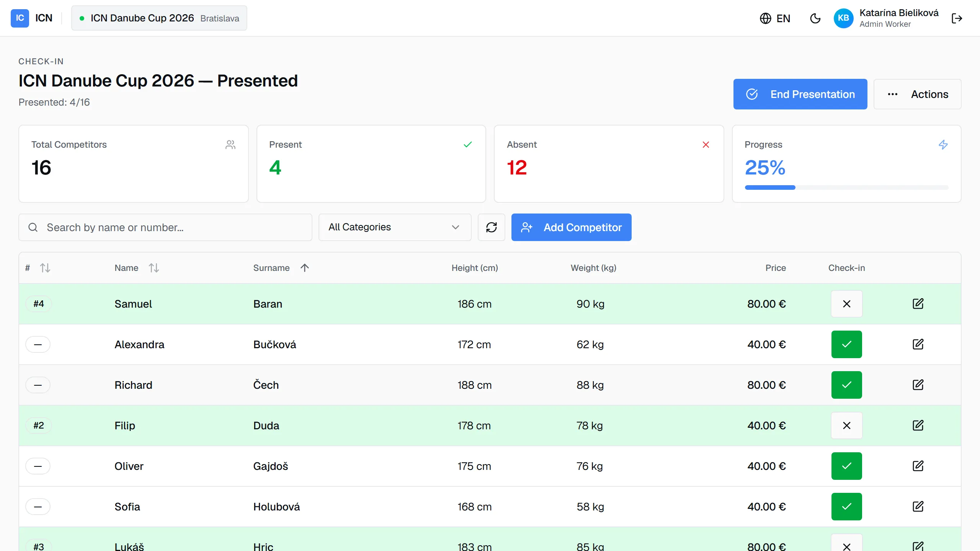Edit Oliver Gajdoš's entry
The height and width of the screenshot is (551, 980).
(918, 466)
